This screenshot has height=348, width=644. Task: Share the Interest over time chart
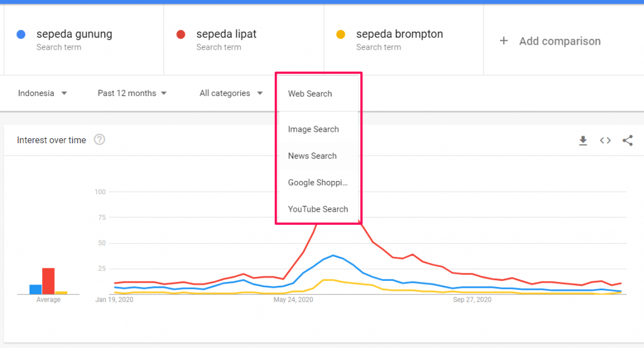627,141
